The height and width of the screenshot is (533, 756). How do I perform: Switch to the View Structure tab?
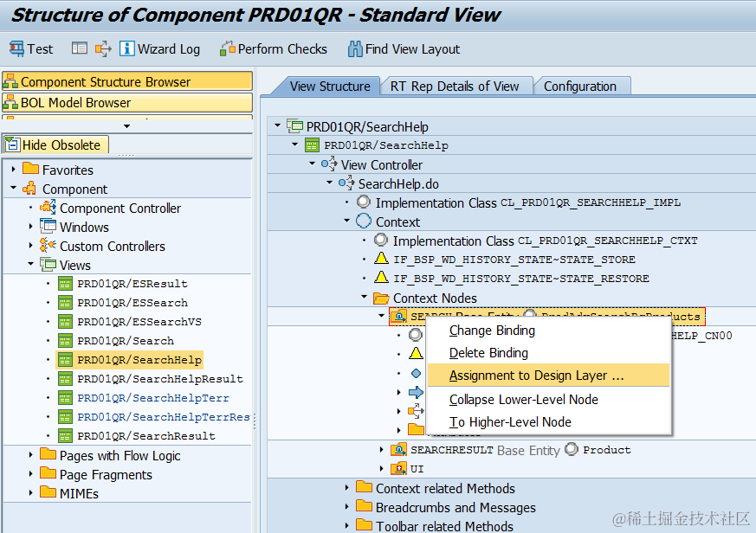point(330,87)
